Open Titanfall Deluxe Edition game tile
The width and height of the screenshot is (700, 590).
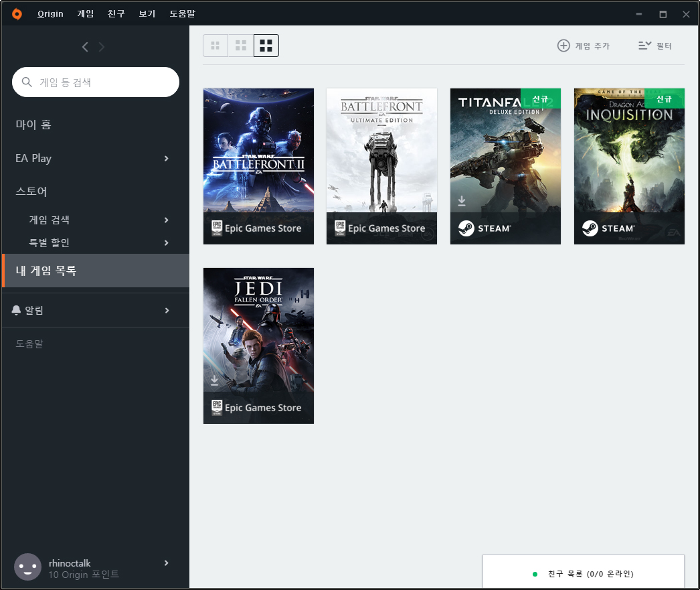(505, 166)
